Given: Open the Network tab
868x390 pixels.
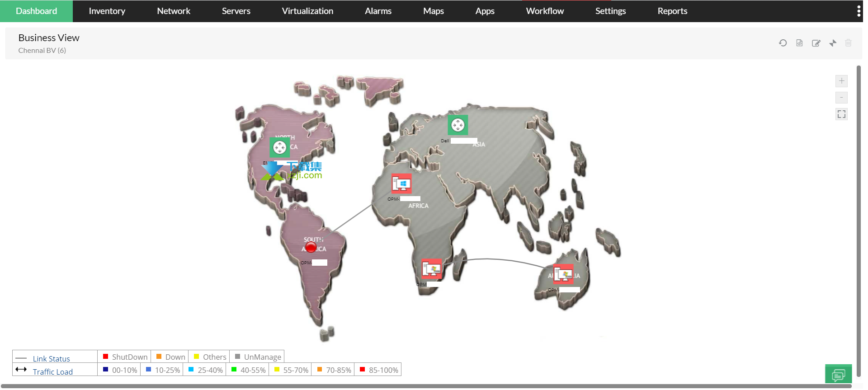Looking at the screenshot, I should tap(174, 11).
